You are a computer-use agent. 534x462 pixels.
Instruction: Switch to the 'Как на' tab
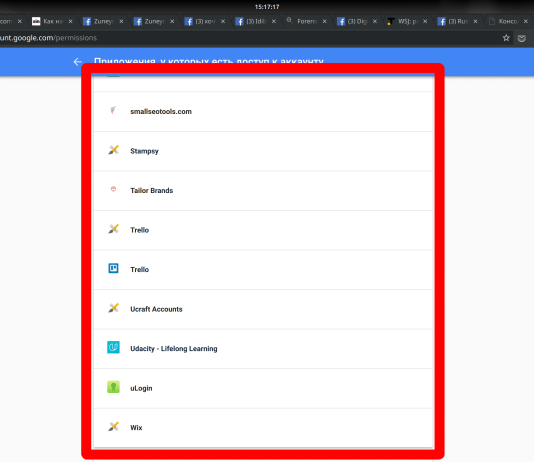(x=52, y=21)
